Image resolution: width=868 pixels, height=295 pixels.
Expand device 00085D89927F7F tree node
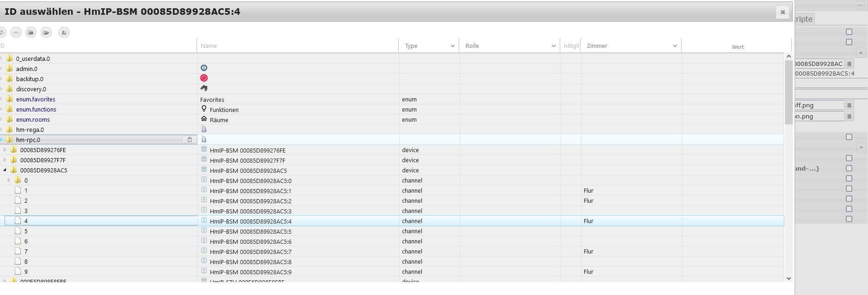click(5, 160)
